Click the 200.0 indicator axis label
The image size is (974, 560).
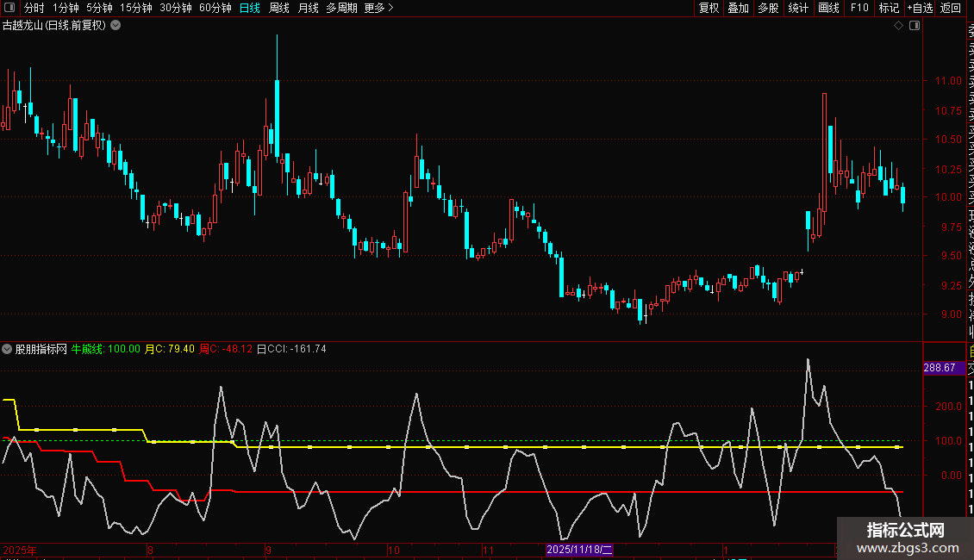click(949, 406)
